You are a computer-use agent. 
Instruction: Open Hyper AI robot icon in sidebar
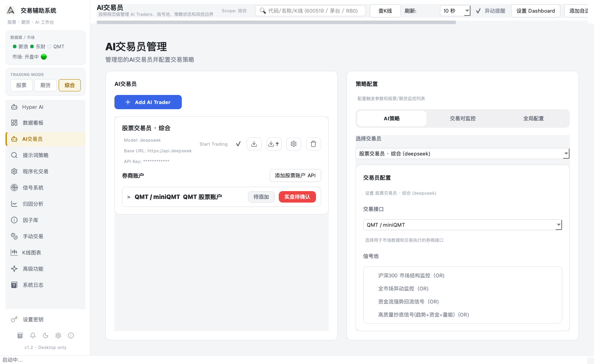(x=14, y=107)
